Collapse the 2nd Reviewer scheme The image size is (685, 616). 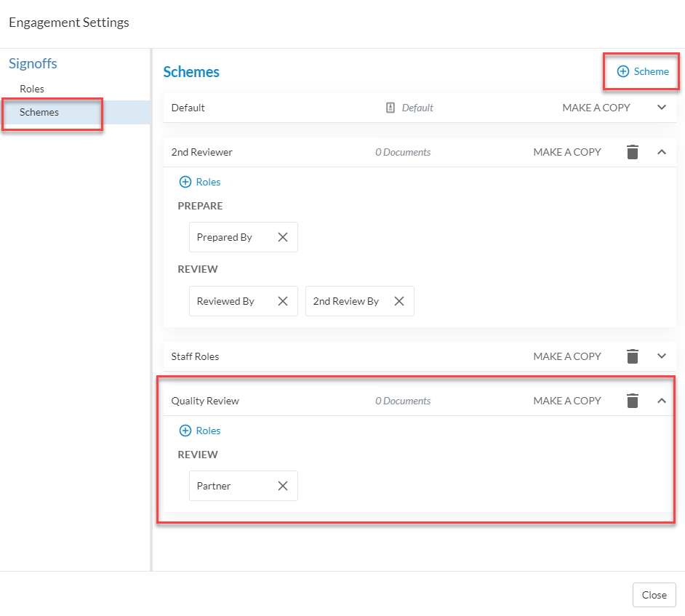(x=662, y=152)
